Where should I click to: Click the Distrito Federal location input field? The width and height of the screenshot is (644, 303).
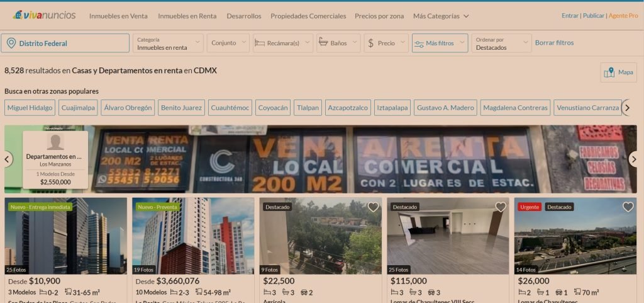pyautogui.click(x=65, y=43)
